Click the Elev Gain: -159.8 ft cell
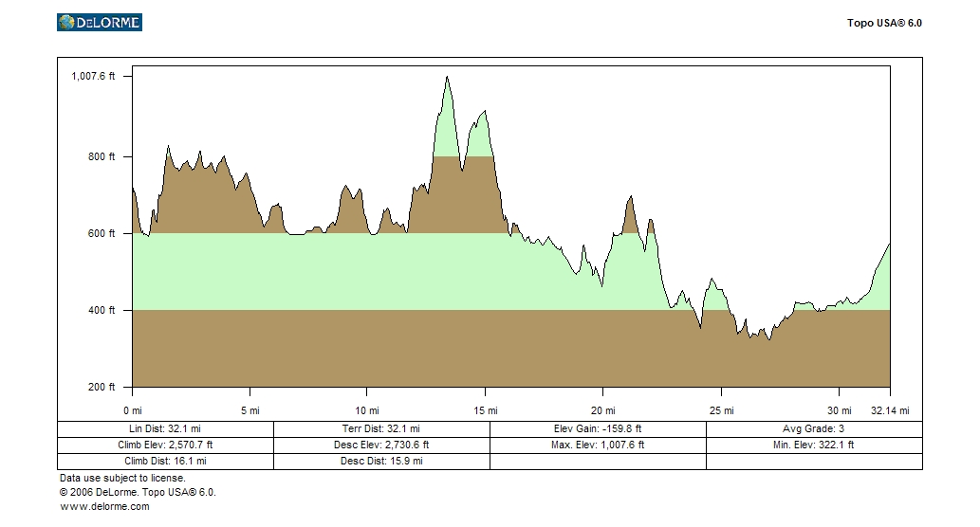The height and width of the screenshot is (527, 980). [598, 428]
